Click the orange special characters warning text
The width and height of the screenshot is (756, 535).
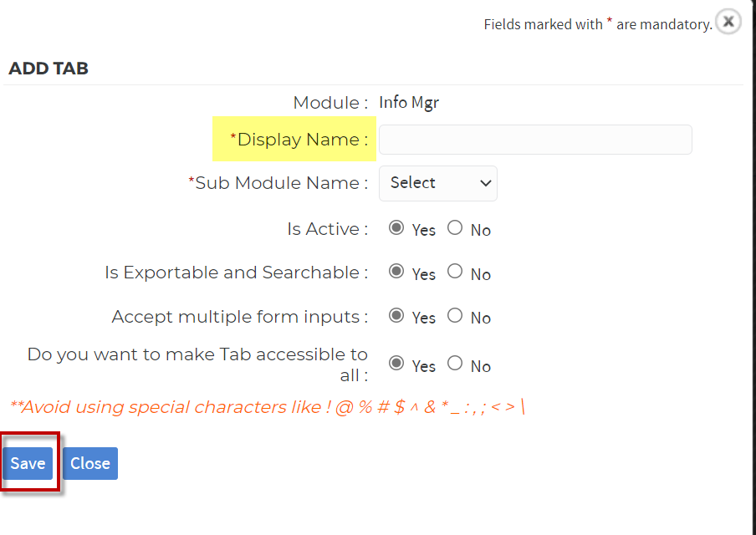(x=267, y=407)
